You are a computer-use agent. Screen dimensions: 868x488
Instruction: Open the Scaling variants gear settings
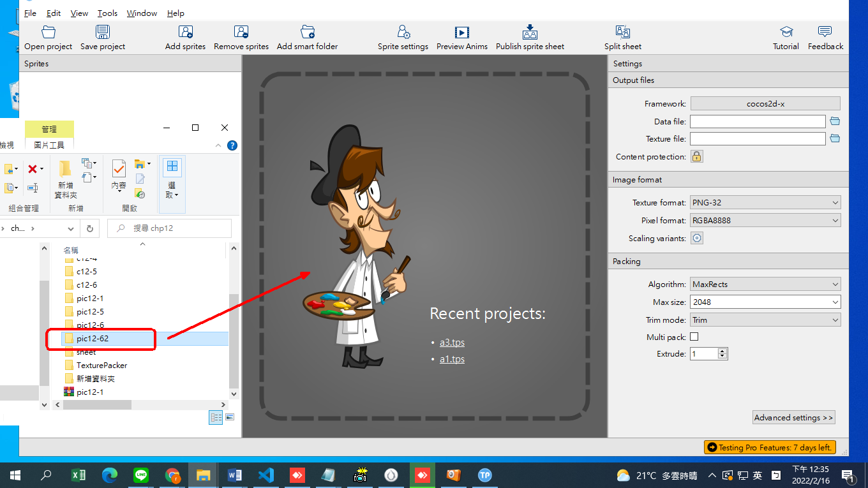697,238
